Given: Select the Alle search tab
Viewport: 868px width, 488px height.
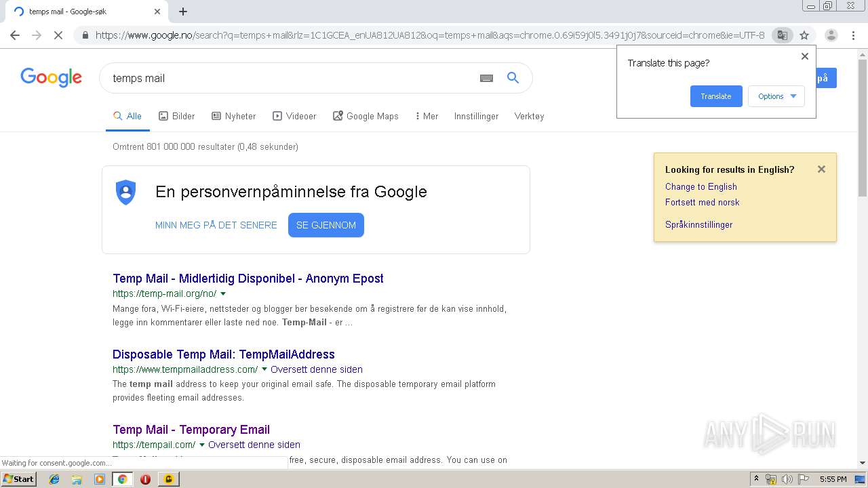Looking at the screenshot, I should tap(127, 116).
